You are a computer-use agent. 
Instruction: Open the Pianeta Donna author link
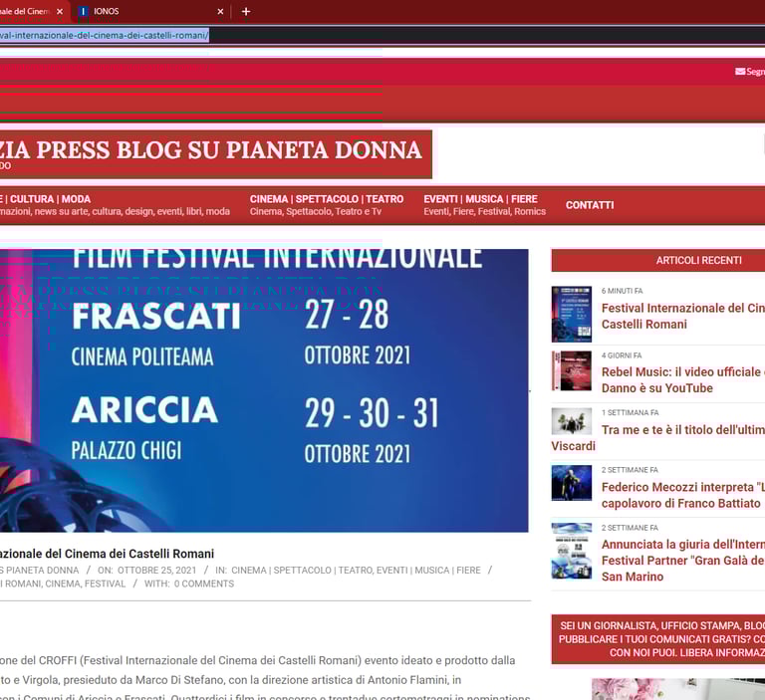[x=40, y=571]
